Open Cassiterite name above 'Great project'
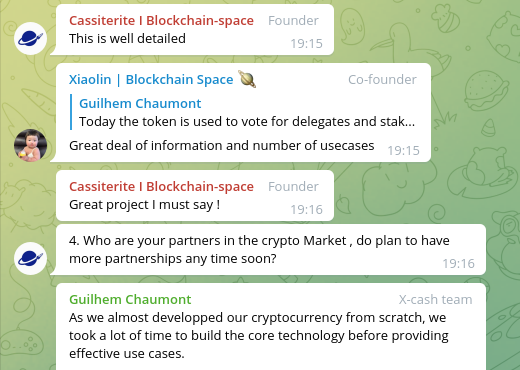 [x=161, y=187]
